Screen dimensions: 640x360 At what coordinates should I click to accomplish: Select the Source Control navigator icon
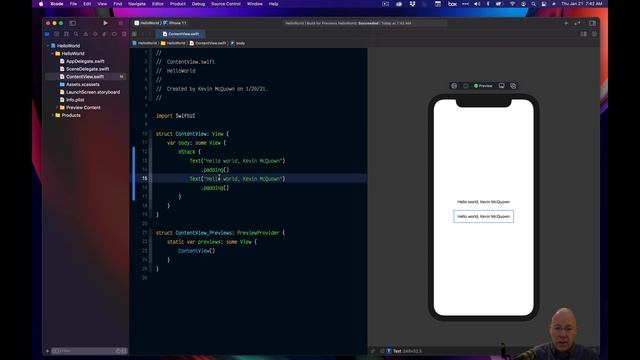[57, 34]
